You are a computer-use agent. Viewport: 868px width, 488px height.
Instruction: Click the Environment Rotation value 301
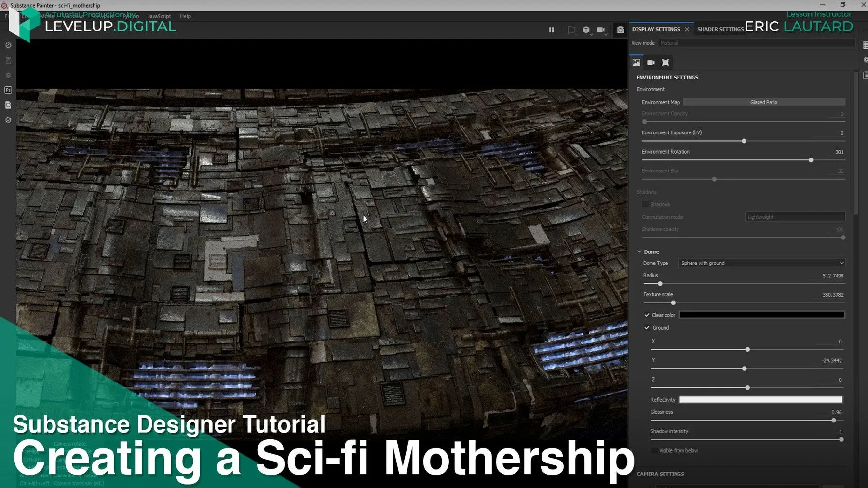(839, 152)
